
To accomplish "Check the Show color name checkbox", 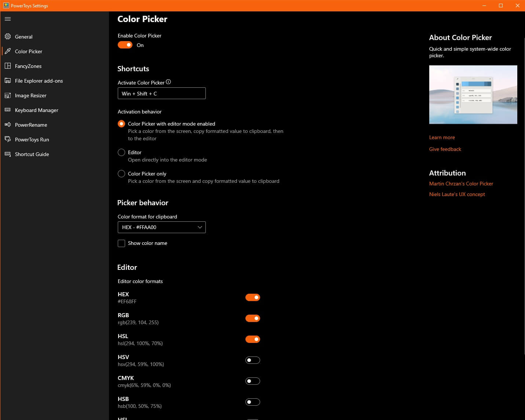I will 121,243.
